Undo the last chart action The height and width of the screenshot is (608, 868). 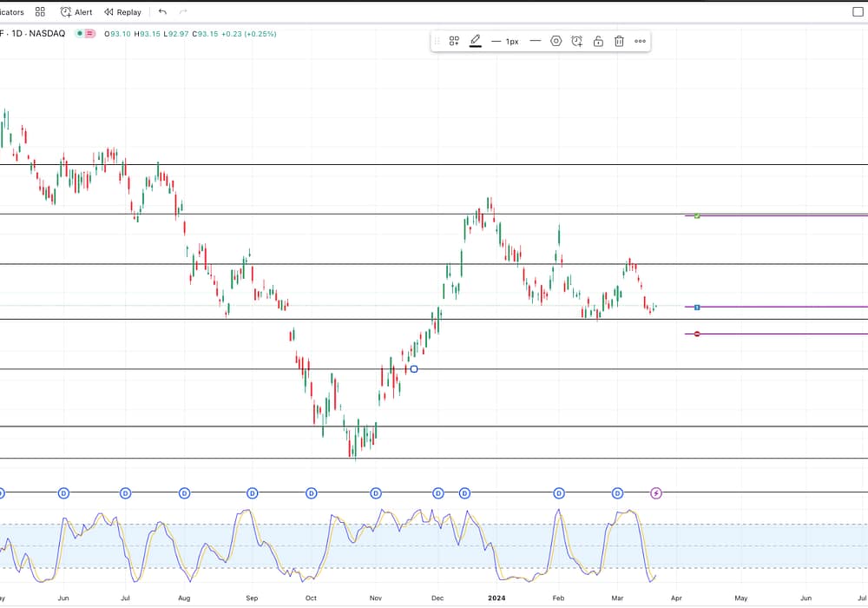162,12
